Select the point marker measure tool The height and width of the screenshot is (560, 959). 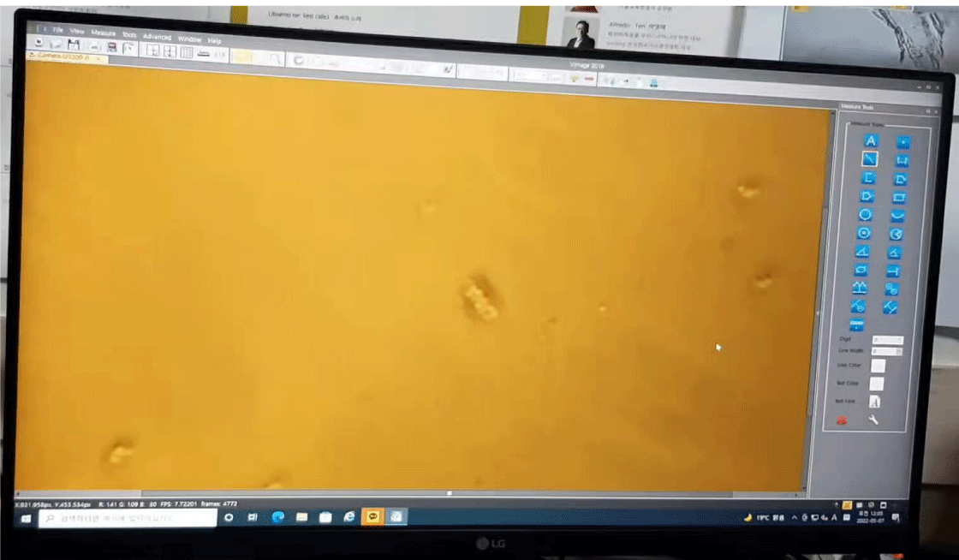[903, 142]
